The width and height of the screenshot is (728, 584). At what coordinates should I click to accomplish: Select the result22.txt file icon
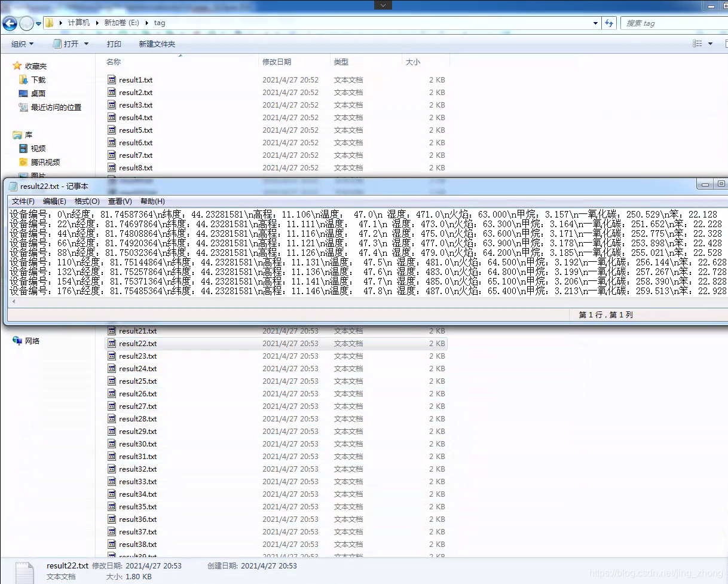(112, 343)
